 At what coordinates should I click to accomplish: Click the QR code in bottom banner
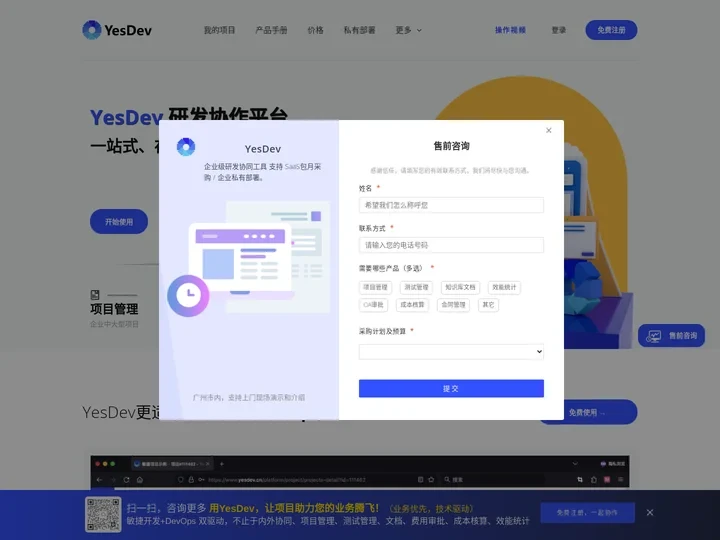pyautogui.click(x=103, y=514)
